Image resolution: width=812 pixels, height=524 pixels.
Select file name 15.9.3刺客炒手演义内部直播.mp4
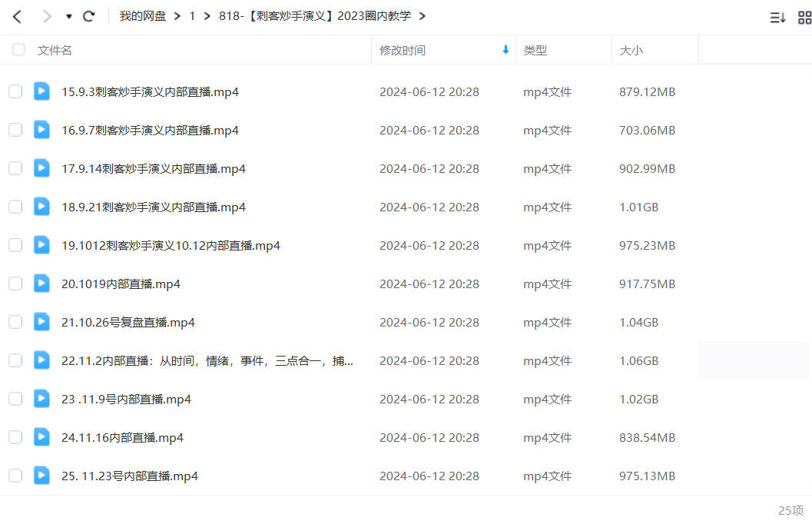point(150,92)
